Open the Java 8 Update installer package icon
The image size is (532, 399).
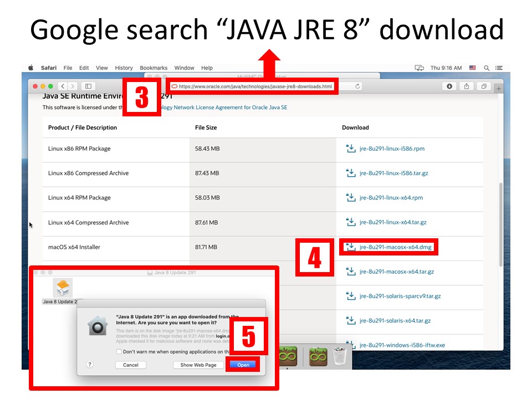pos(63,288)
